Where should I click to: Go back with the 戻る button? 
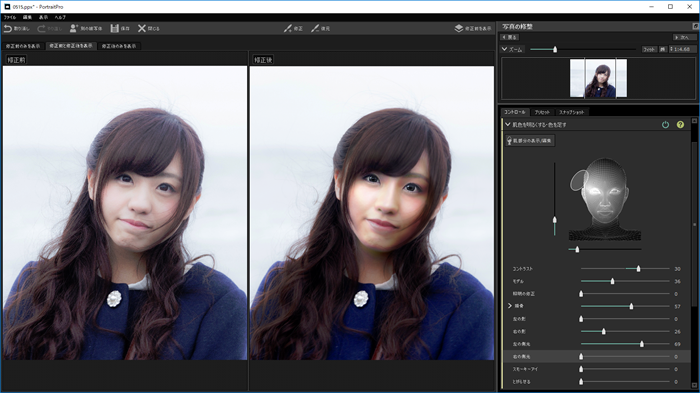(x=509, y=37)
